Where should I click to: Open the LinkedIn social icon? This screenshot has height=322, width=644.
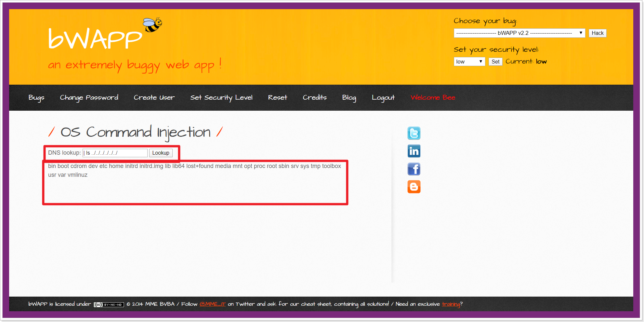(414, 151)
